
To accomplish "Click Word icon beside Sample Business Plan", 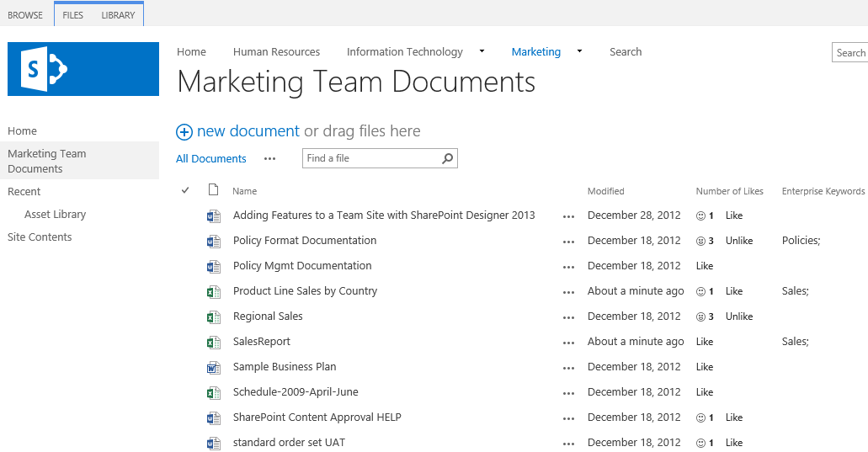I will [x=213, y=367].
